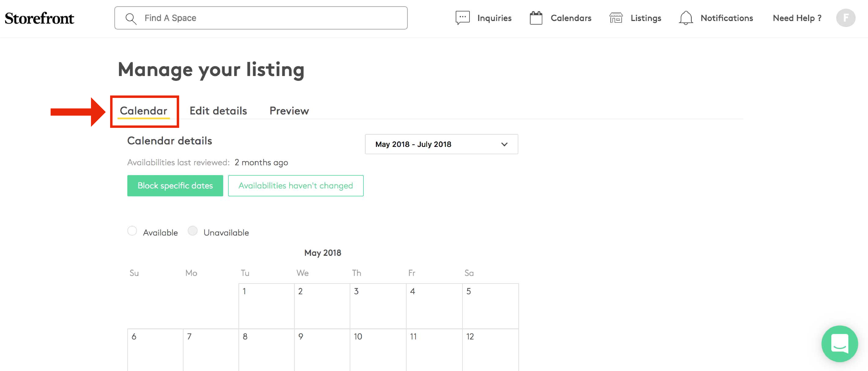The width and height of the screenshot is (868, 371).
Task: Select May 3 on the calendar
Action: click(378, 306)
